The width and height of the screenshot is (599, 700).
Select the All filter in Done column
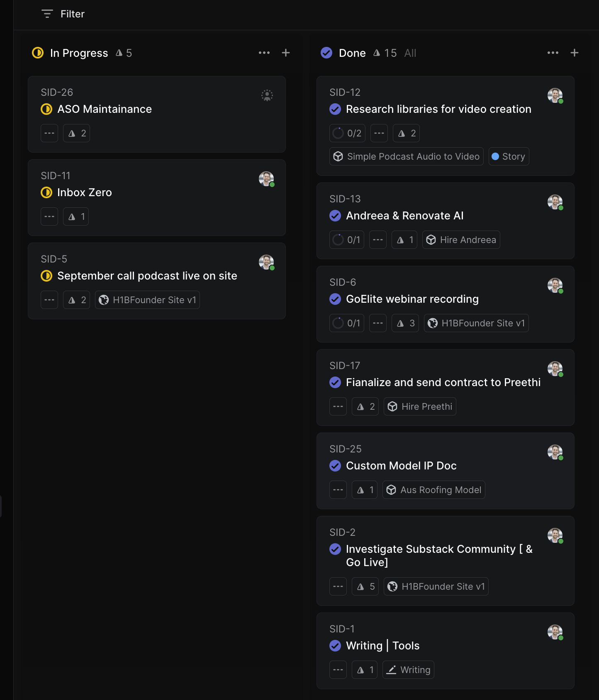pos(410,53)
